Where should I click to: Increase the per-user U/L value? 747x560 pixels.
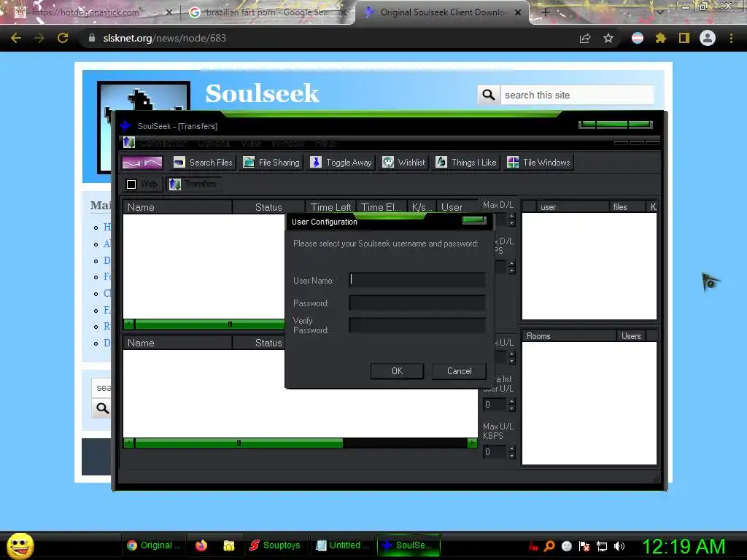[x=511, y=402]
